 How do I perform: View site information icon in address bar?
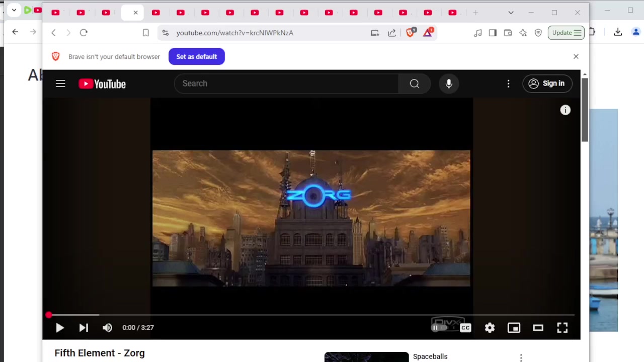pos(165,33)
